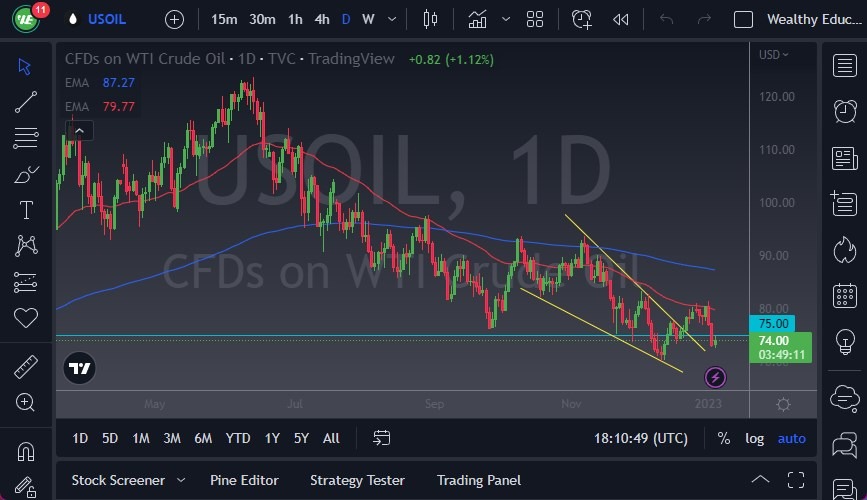Click the bar replay rewind icon
This screenshot has width=867, height=500.
coord(621,19)
